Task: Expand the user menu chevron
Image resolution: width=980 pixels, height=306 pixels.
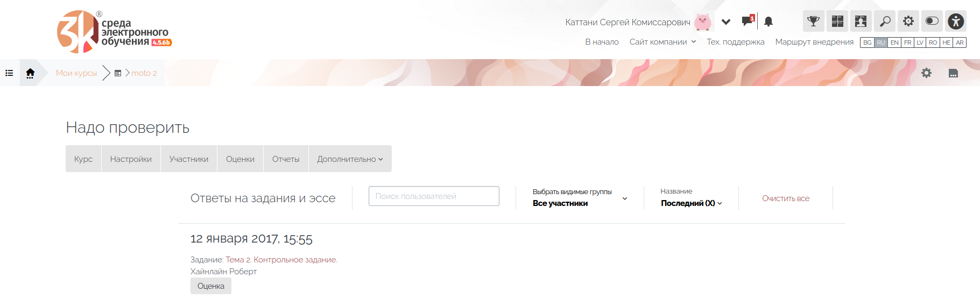Action: (726, 22)
